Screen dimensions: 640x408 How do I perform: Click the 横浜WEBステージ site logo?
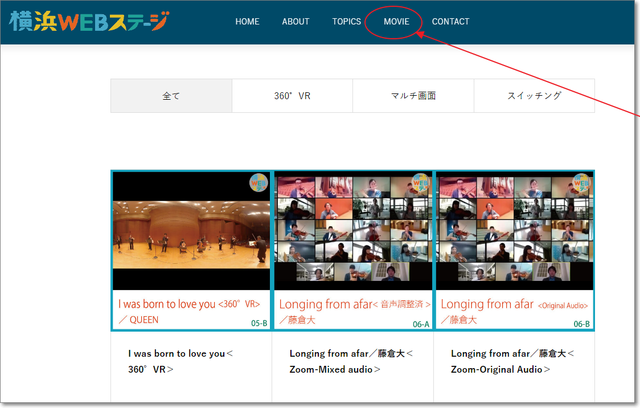pyautogui.click(x=89, y=21)
